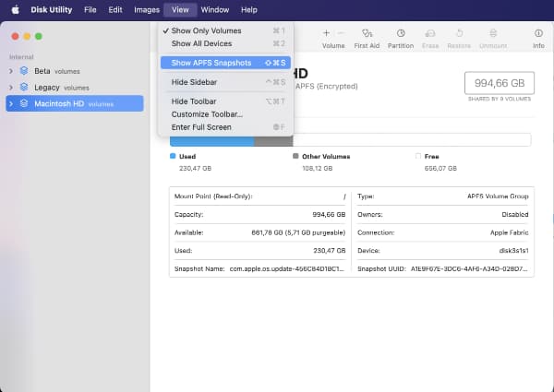Close the open View menu

[180, 10]
